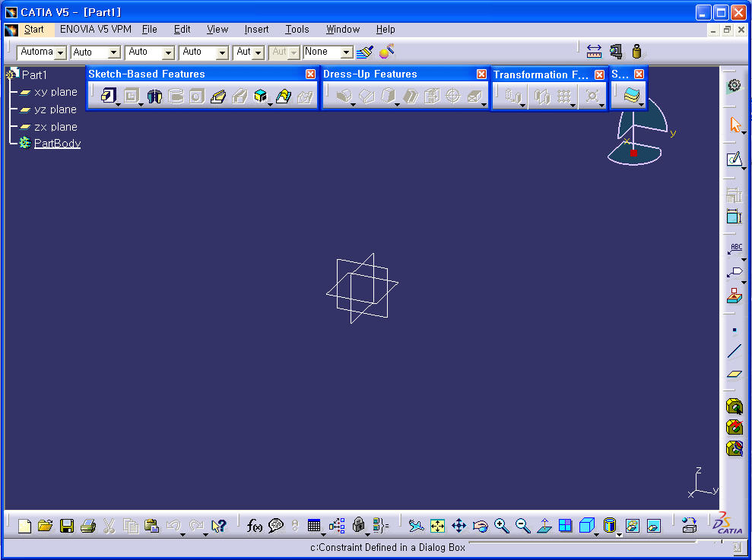752x560 pixels.
Task: Select the Pan view tool
Action: pos(458,526)
